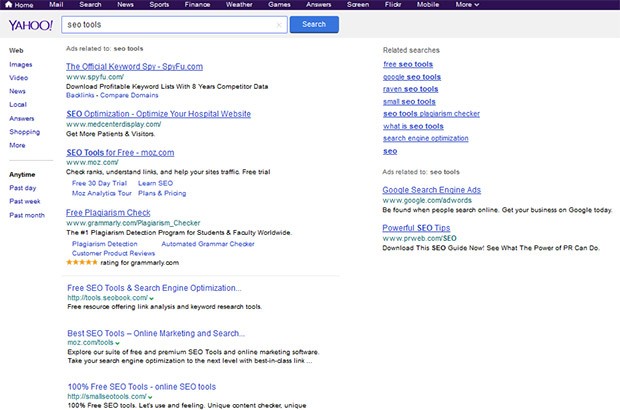This screenshot has height=410, width=620.
Task: Open Search in the top navigation bar
Action: pos(90,4)
